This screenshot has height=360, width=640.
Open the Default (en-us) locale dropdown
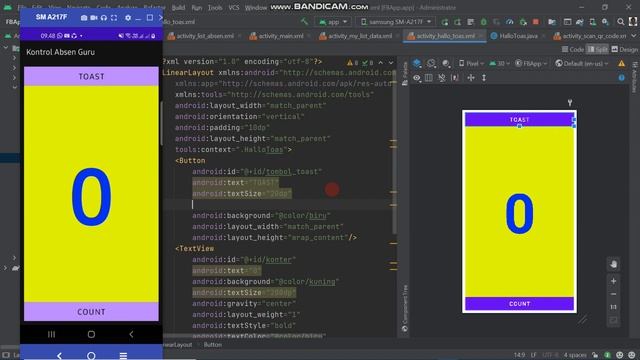[582, 63]
